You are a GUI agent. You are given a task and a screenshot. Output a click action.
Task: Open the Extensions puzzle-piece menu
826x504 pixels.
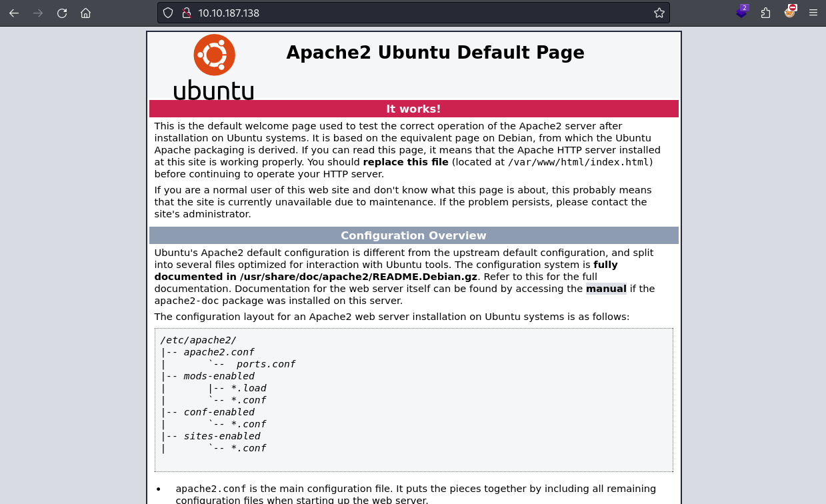pyautogui.click(x=765, y=13)
